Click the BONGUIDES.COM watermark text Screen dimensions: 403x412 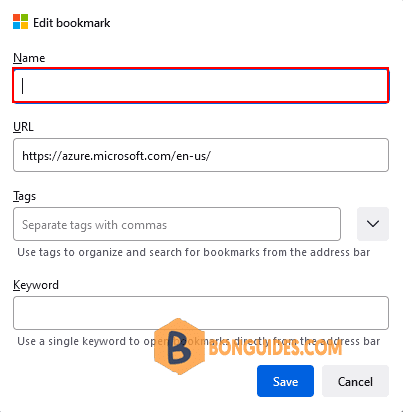[275, 348]
